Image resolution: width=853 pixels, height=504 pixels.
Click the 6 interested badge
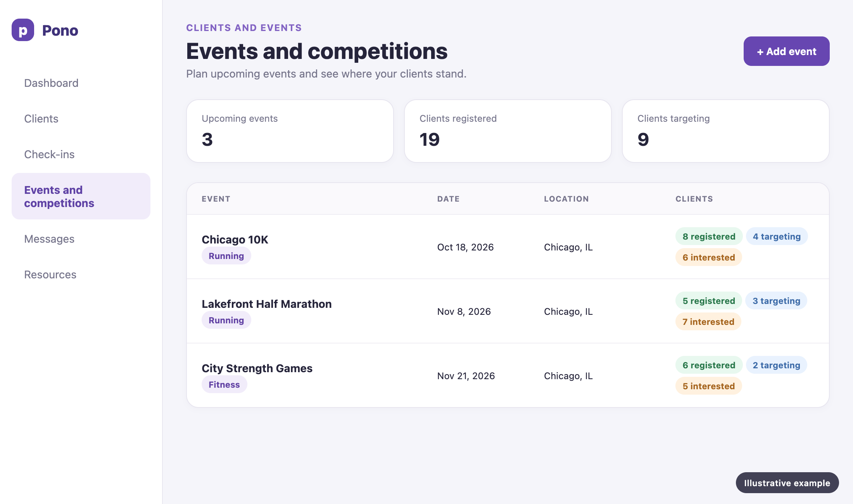[709, 257]
